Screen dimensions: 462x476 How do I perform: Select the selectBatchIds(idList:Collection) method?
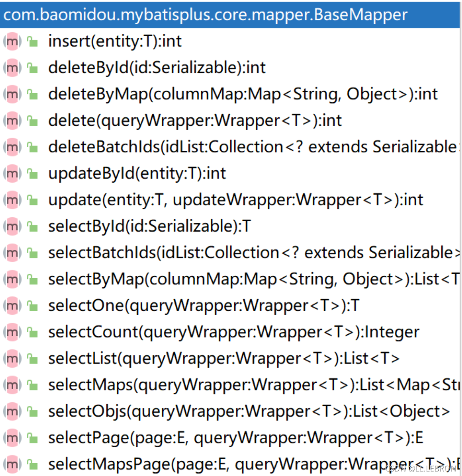coord(254,253)
